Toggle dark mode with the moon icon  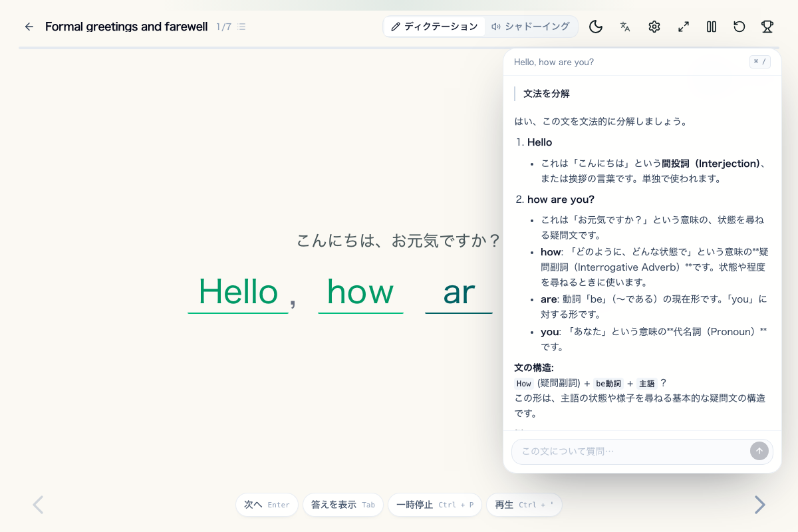point(596,27)
